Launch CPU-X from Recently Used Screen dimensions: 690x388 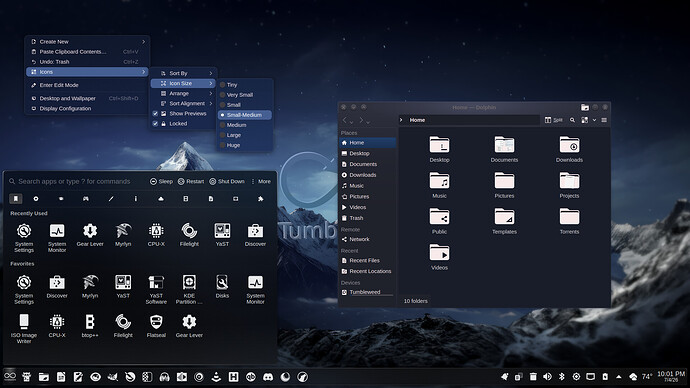(x=156, y=234)
